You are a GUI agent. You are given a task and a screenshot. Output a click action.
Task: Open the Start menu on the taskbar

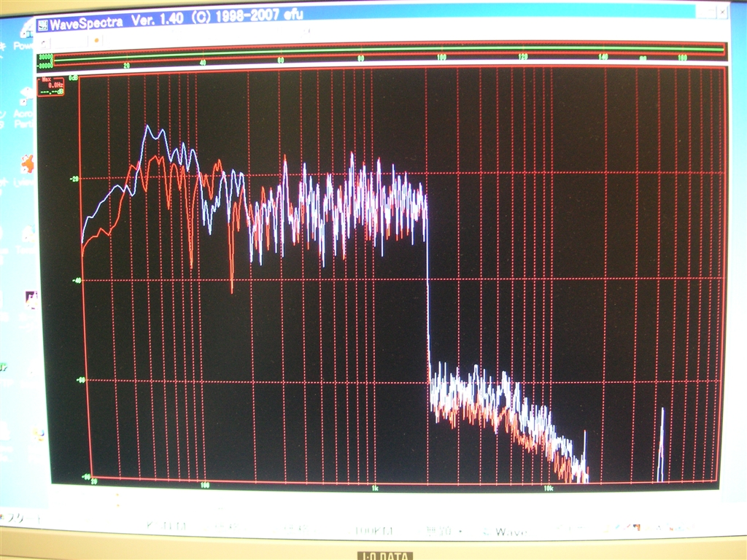21,518
